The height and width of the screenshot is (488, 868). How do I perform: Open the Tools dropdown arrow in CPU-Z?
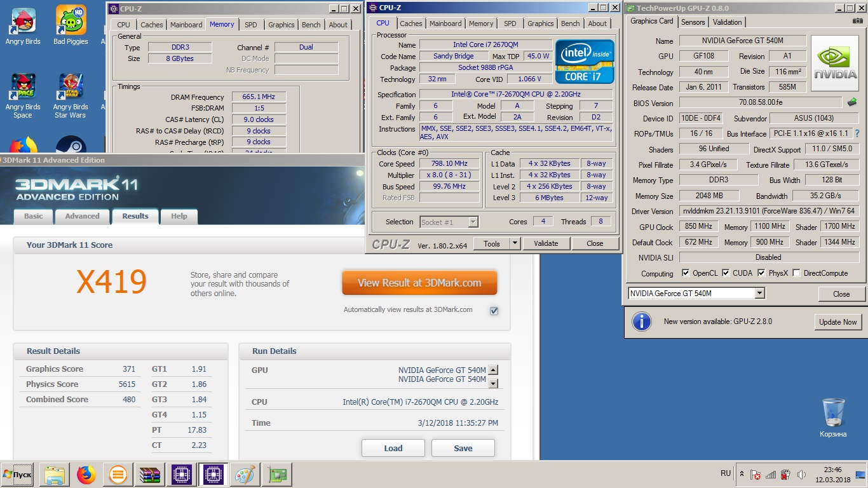(x=515, y=243)
